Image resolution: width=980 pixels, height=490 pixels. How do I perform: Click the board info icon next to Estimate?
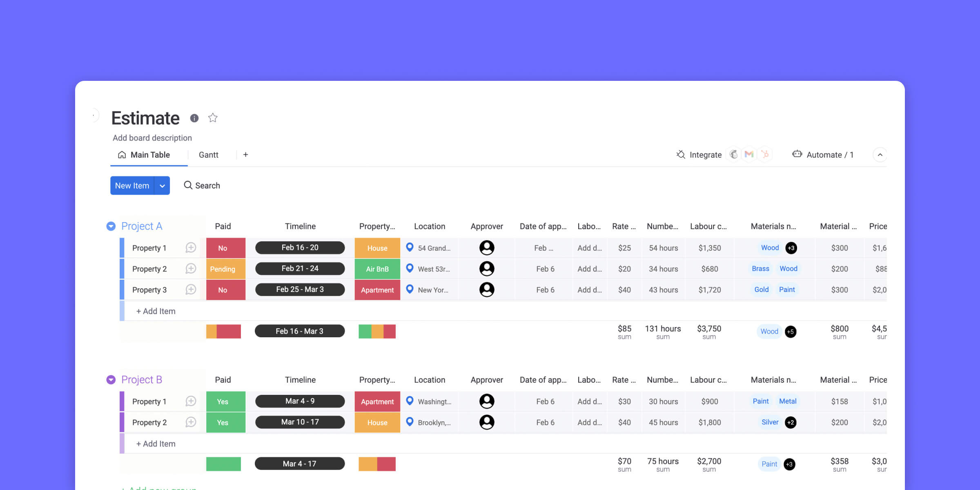[194, 118]
